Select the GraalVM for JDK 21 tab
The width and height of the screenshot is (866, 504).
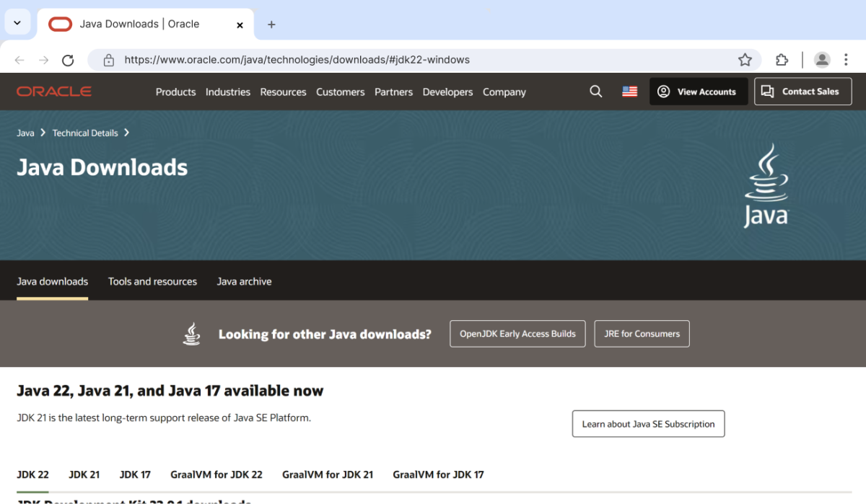(x=328, y=474)
